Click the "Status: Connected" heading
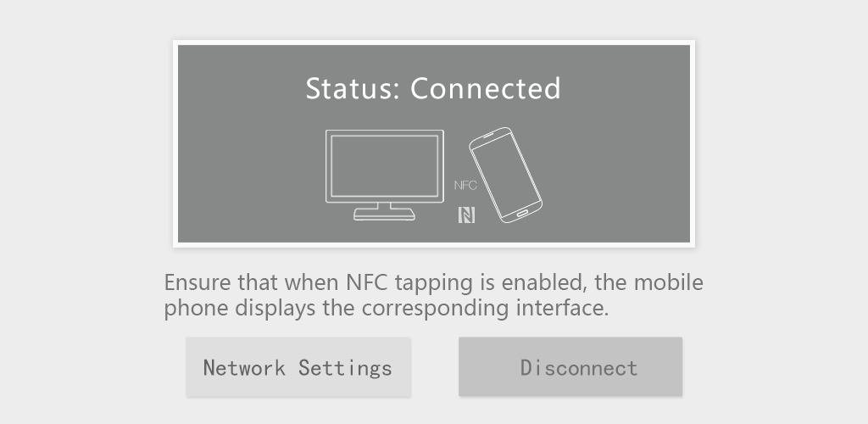Screen dimensions: 868x424 tap(433, 88)
